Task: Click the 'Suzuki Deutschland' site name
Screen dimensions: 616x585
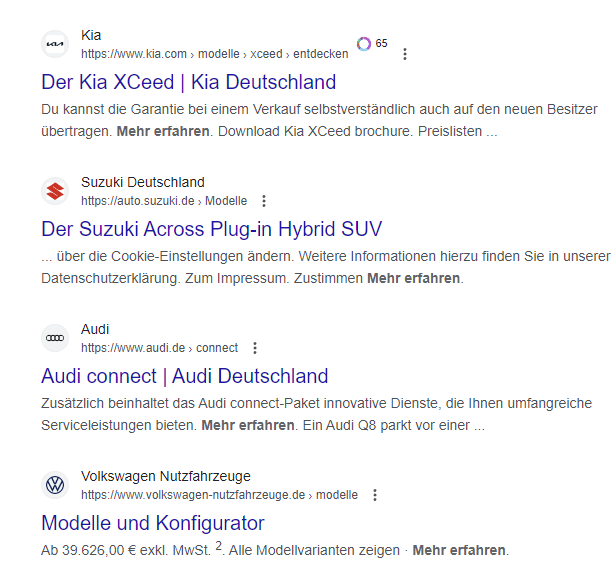Action: point(143,182)
